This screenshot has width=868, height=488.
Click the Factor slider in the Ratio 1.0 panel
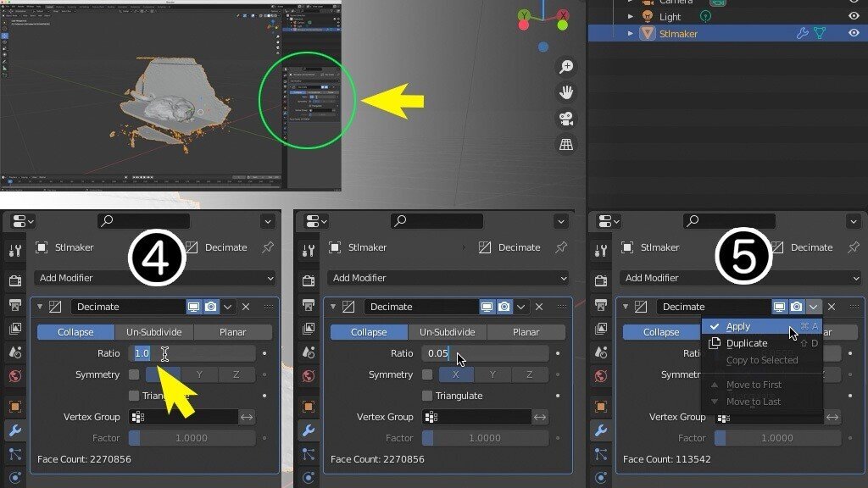point(192,438)
